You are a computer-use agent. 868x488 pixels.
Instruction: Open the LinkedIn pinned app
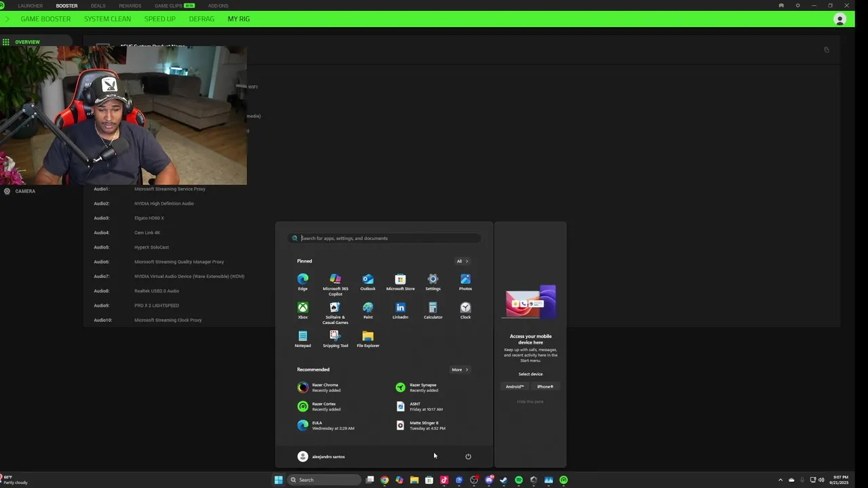[x=400, y=310]
